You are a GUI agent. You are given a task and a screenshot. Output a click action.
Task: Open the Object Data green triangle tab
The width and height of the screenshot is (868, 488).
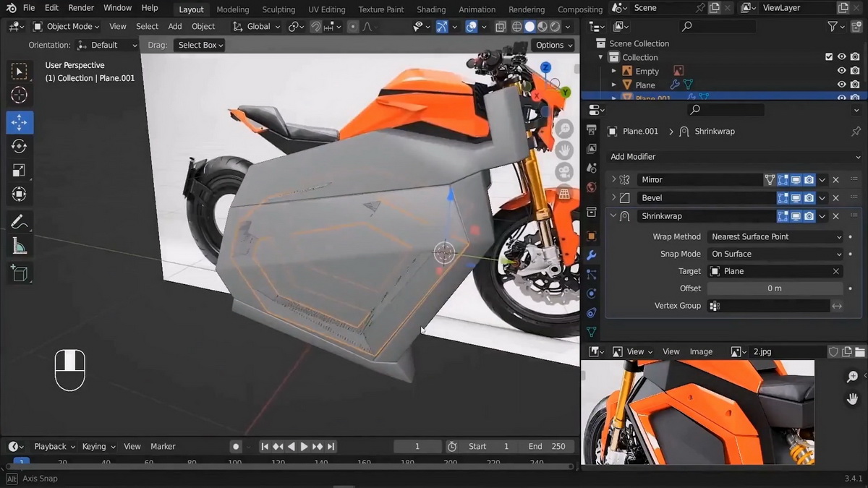tap(591, 333)
